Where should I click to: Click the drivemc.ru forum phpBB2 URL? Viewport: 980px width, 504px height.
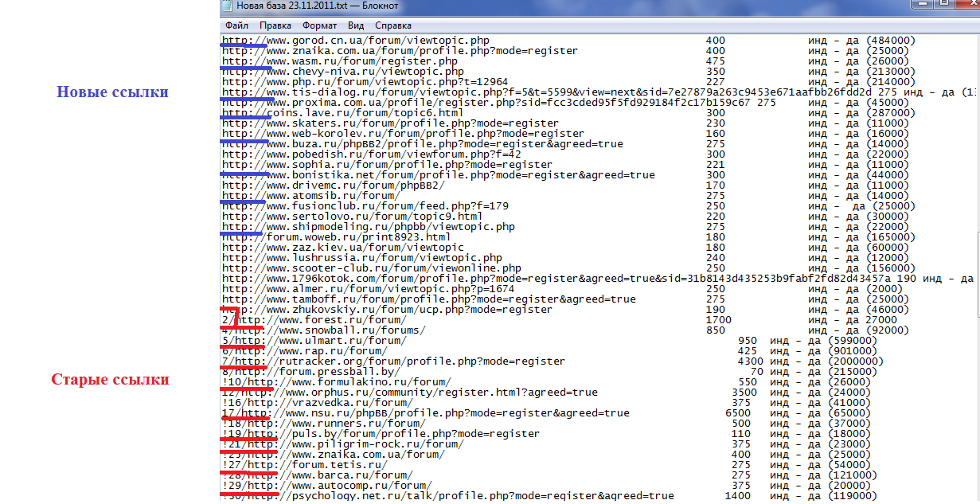coord(334,186)
